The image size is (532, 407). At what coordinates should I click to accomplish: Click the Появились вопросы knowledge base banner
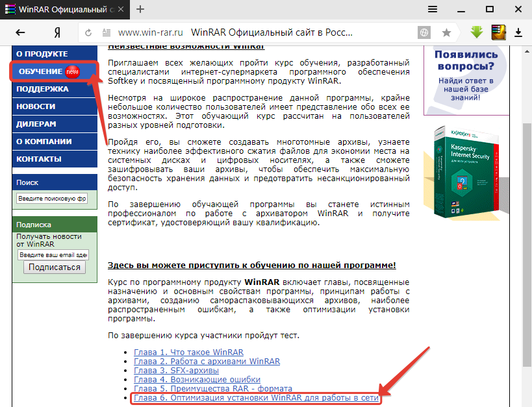coord(466,80)
